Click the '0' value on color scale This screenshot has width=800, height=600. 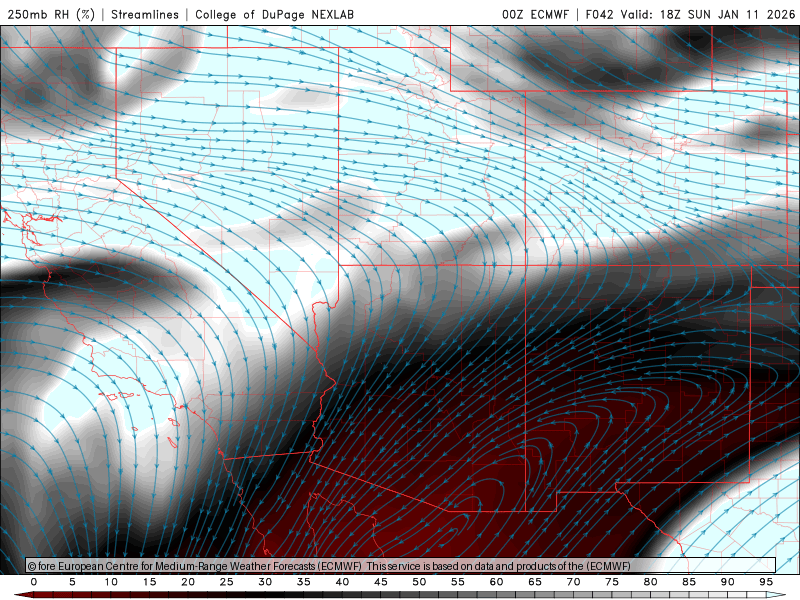34,582
